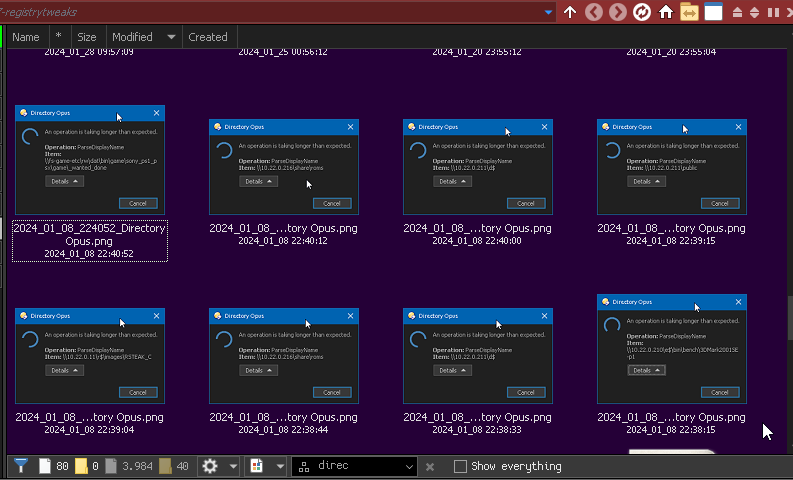Navigate back with the left-chevron button
The height and width of the screenshot is (480, 793).
click(594, 12)
